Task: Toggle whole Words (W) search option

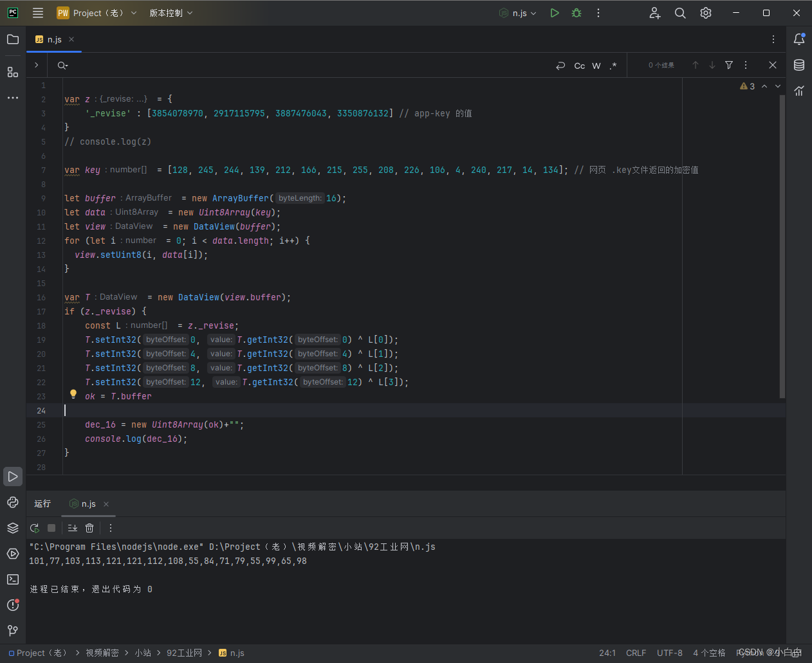Action: tap(596, 66)
